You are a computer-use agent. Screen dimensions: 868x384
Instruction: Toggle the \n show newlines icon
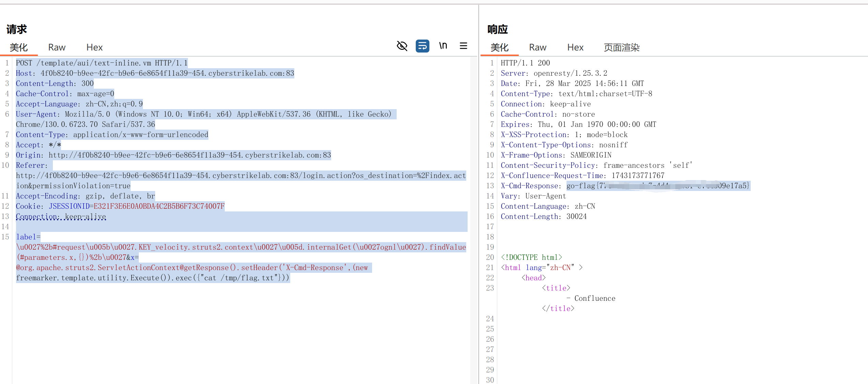tap(443, 46)
